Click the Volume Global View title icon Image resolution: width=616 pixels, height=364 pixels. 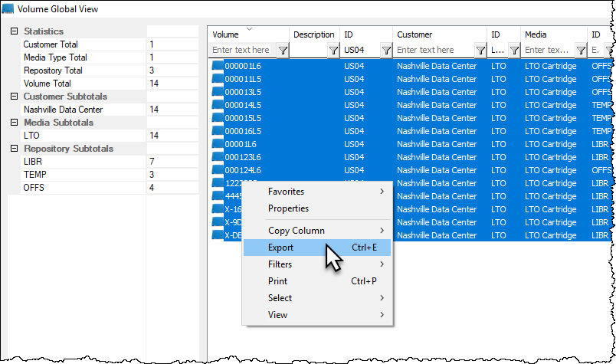click(x=8, y=8)
